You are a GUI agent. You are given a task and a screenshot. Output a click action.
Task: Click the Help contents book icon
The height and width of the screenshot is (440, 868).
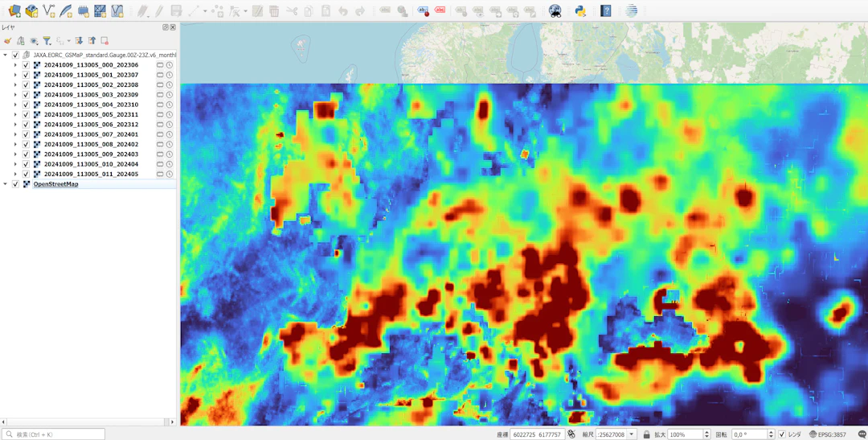coord(606,10)
